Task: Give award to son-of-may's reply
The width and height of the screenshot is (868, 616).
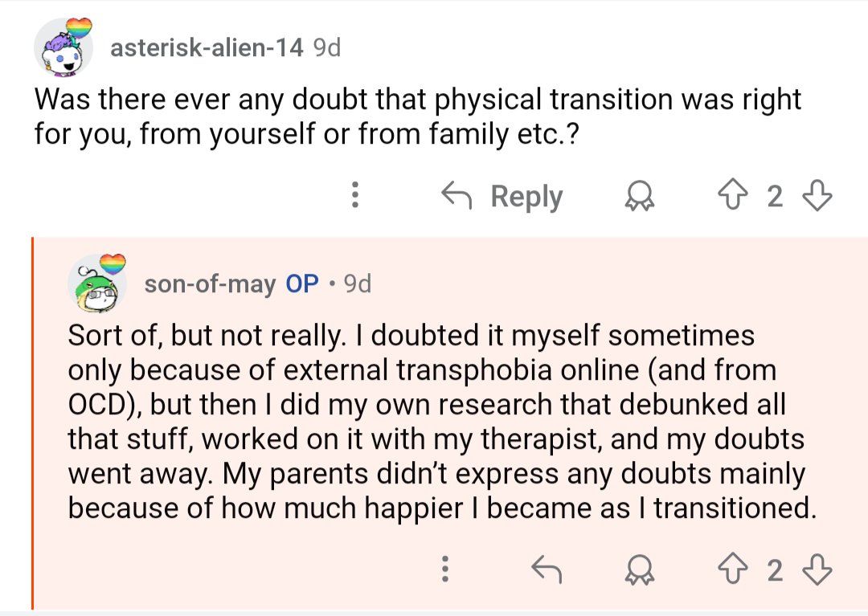Action: point(640,571)
